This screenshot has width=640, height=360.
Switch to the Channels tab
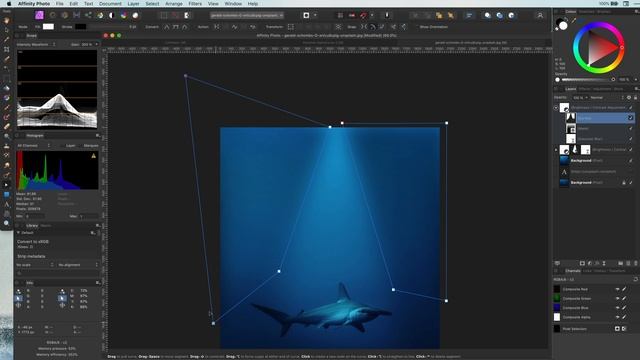pyautogui.click(x=573, y=271)
